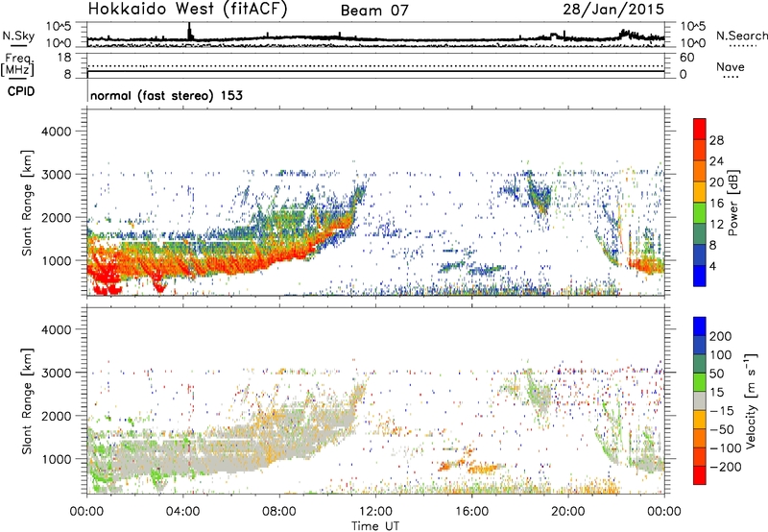
Task: Click the noise spike near 04:00 in N.Sky plot
Action: pyautogui.click(x=190, y=31)
